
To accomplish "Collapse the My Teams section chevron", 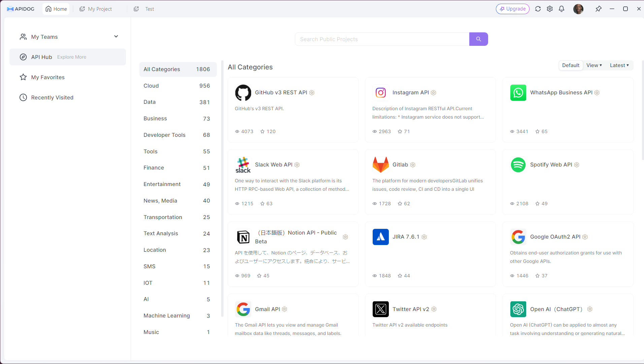I will tap(116, 36).
